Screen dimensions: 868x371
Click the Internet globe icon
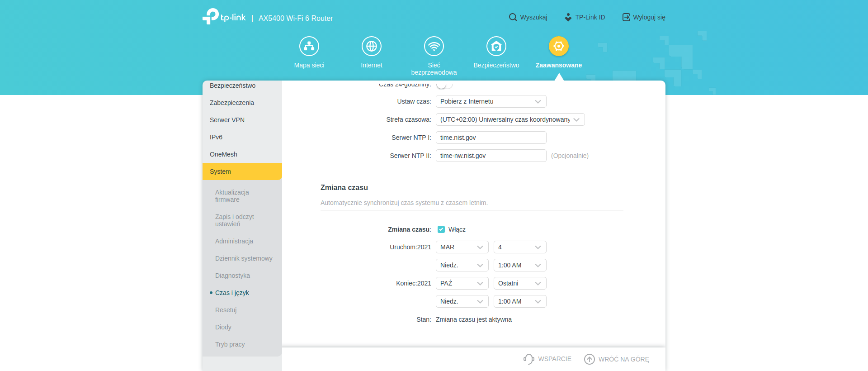pyautogui.click(x=372, y=46)
